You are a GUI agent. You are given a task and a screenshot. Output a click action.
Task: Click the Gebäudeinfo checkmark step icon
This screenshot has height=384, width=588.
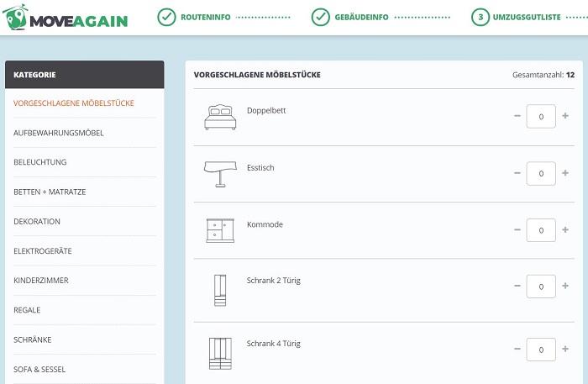pos(321,17)
